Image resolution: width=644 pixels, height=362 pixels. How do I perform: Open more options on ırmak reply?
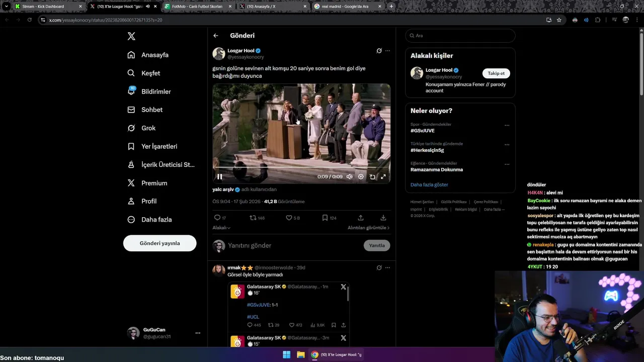point(387,267)
